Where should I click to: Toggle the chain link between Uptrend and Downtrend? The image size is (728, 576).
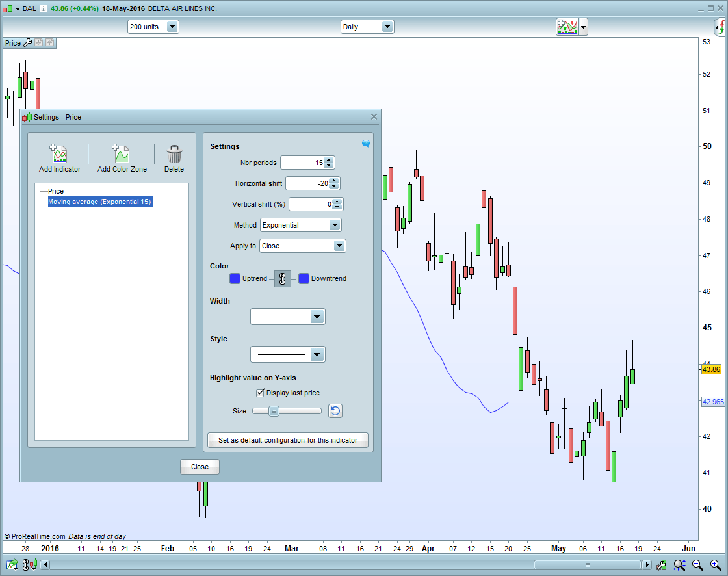point(282,278)
